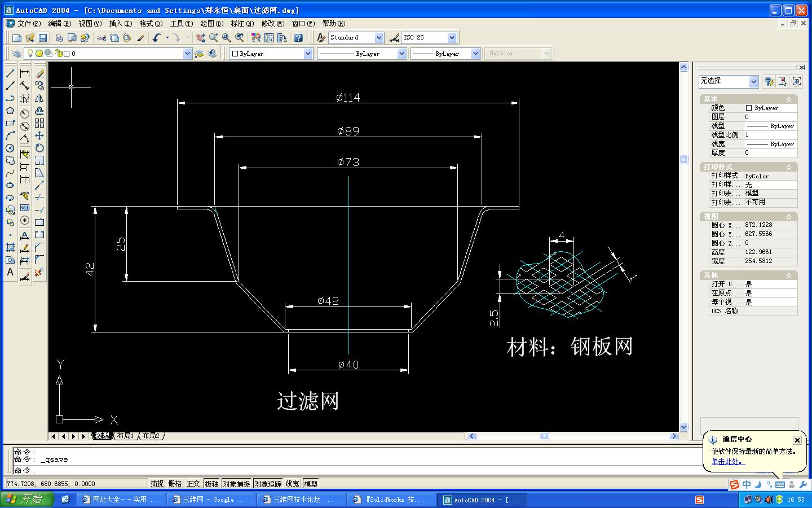Activate Zoom Realtime magnifier

tap(213, 38)
